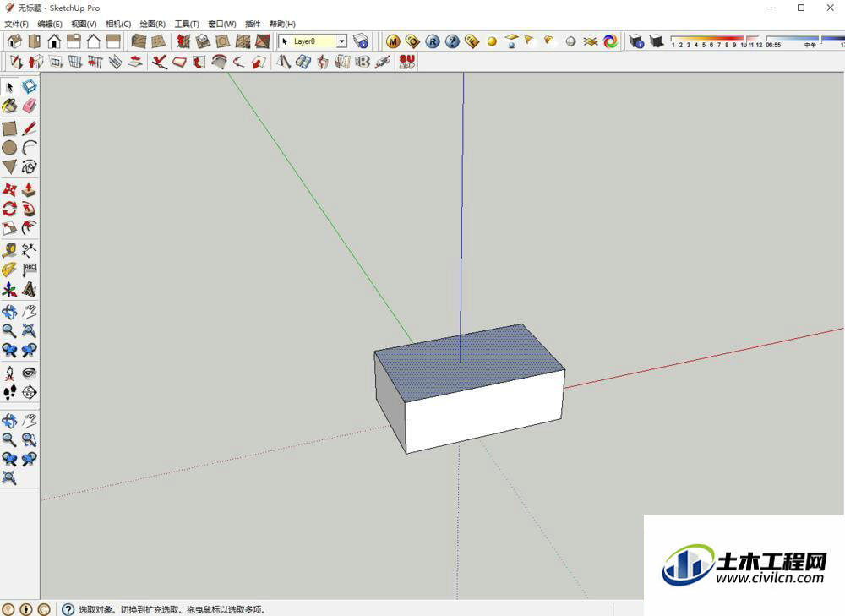Click the round M plugin icon
Viewport: 845px width, 616px height.
click(x=393, y=41)
